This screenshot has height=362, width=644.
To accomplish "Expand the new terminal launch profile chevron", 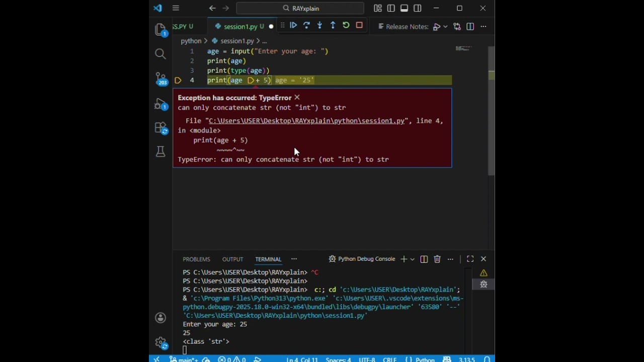I will coord(412,259).
